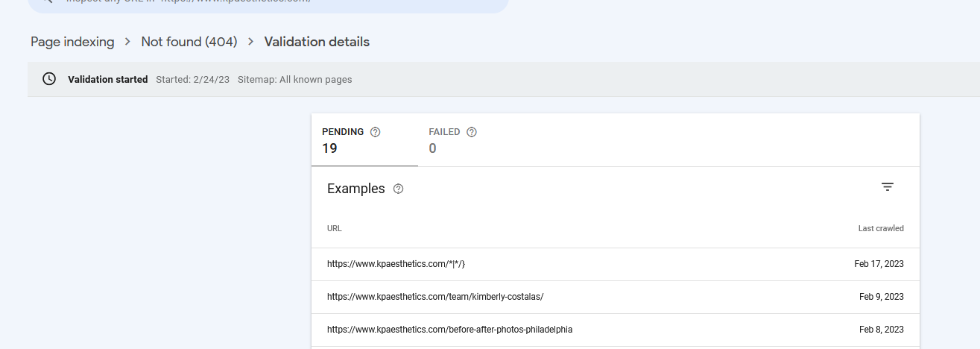The width and height of the screenshot is (980, 349).
Task: Go back to Page indexing breadcrumb
Action: (72, 42)
